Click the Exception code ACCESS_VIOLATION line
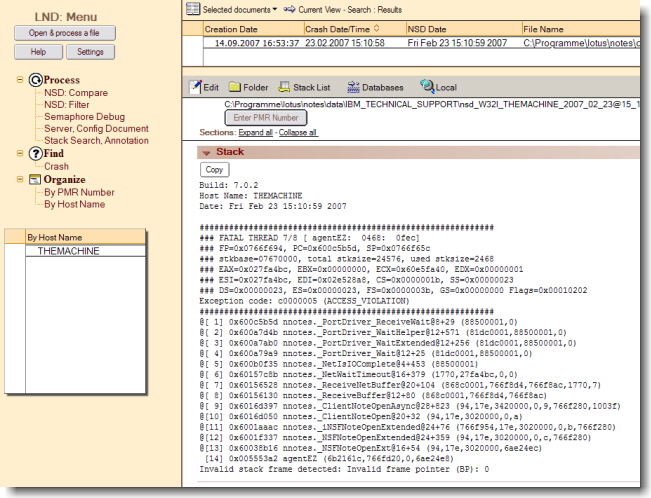The image size is (651, 498). point(304,301)
